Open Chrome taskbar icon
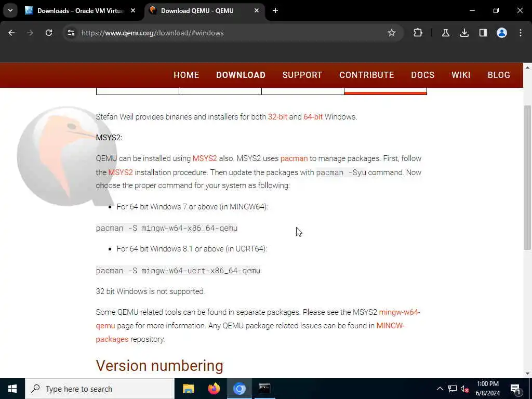 click(239, 389)
